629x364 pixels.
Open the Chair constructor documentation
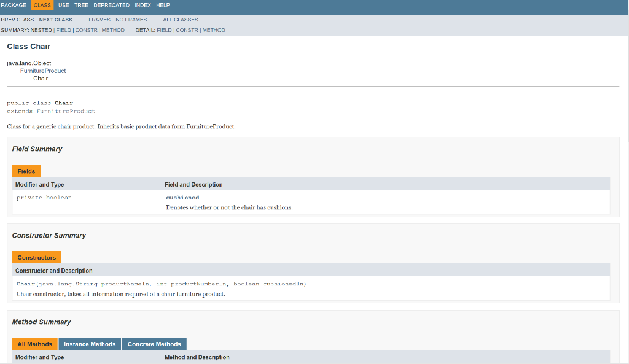[x=24, y=283]
